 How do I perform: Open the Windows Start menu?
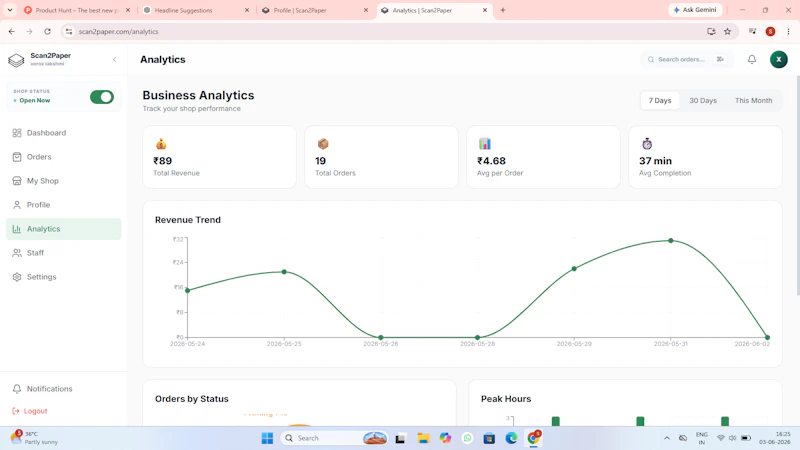tap(267, 438)
